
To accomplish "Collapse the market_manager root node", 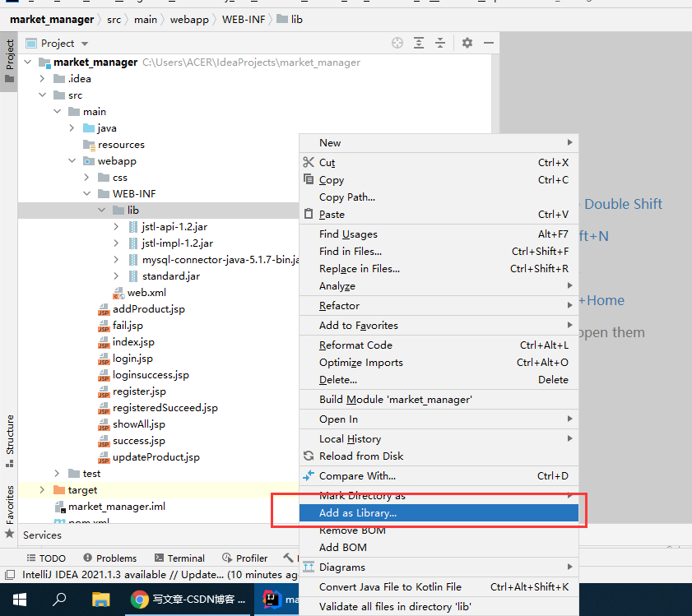I will (x=28, y=63).
